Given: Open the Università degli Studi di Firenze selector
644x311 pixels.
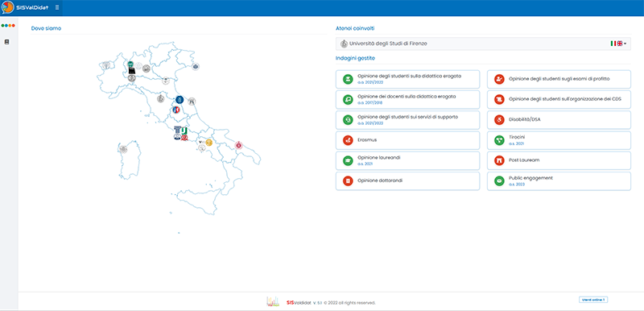Looking at the screenshot, I should point(483,44).
